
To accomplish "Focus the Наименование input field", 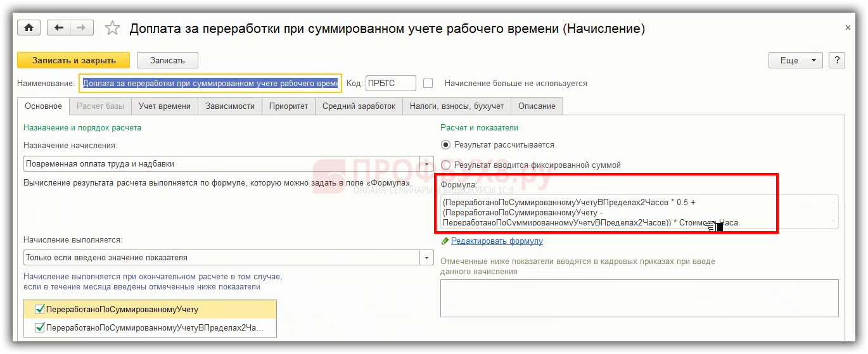I will (210, 83).
